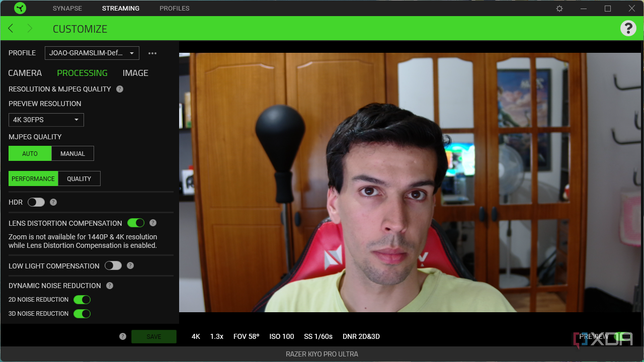This screenshot has width=644, height=362.
Task: Show help for Lens Distortion Compensation
Action: (153, 223)
